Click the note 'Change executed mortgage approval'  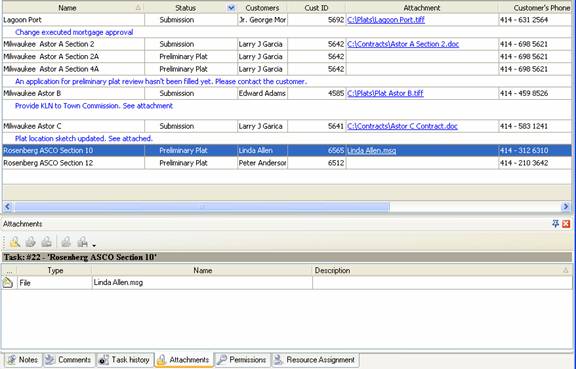point(74,32)
